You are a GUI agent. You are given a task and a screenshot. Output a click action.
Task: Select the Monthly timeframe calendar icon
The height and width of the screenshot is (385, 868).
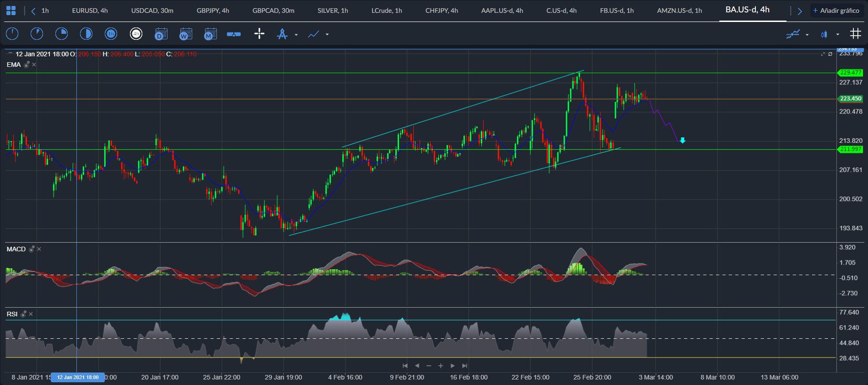pos(210,34)
